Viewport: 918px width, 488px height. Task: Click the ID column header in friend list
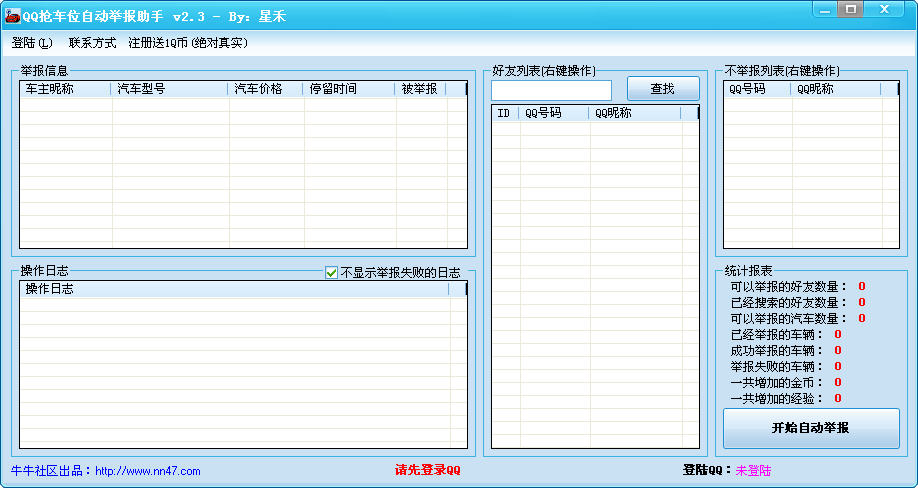pos(505,114)
